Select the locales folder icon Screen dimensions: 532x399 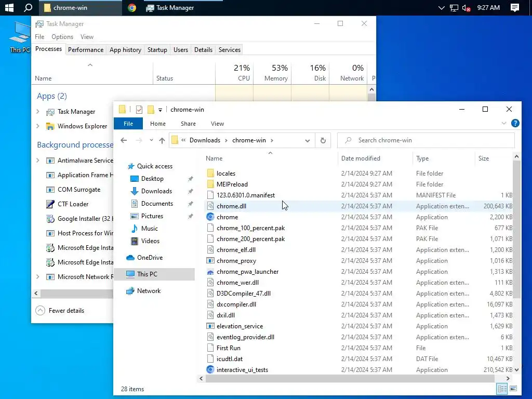(x=210, y=173)
